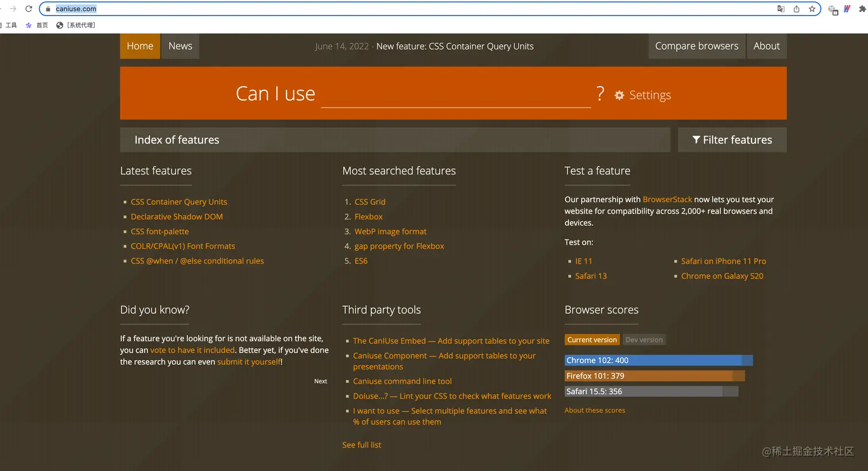Open ES6 feature link
Image resolution: width=868 pixels, height=471 pixels.
coord(361,261)
